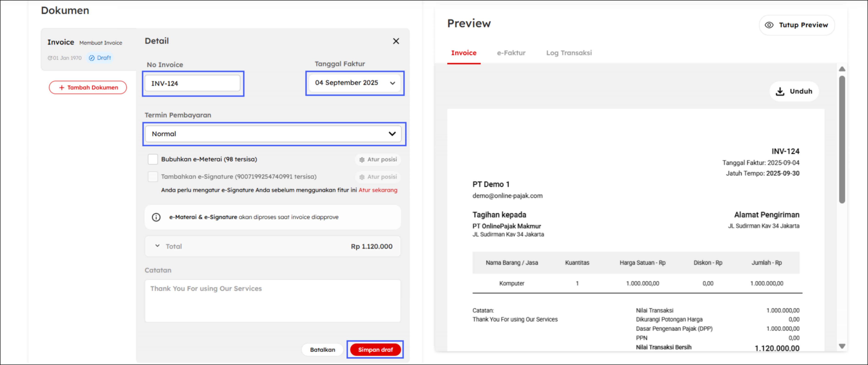Click the download icon next to Unduh
This screenshot has height=365, width=868.
click(780, 91)
